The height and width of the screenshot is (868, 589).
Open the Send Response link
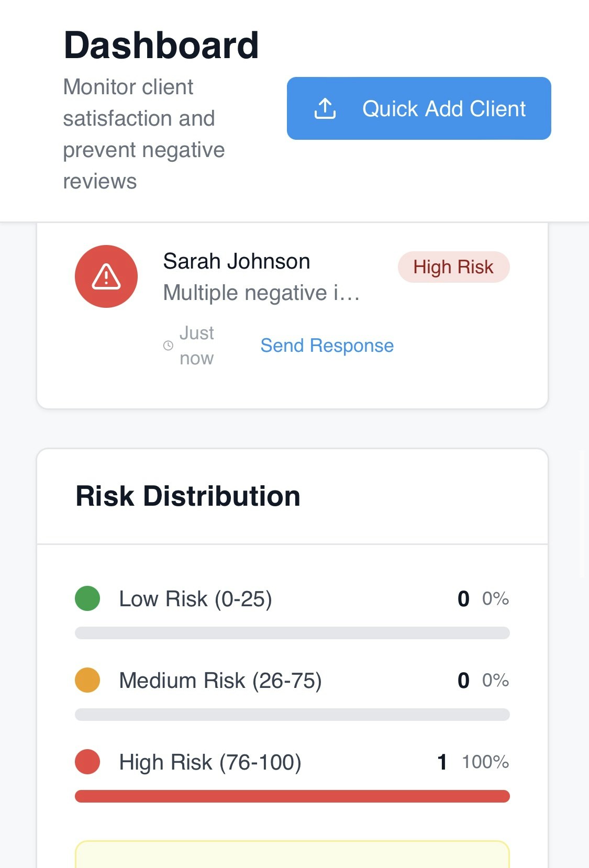click(327, 346)
